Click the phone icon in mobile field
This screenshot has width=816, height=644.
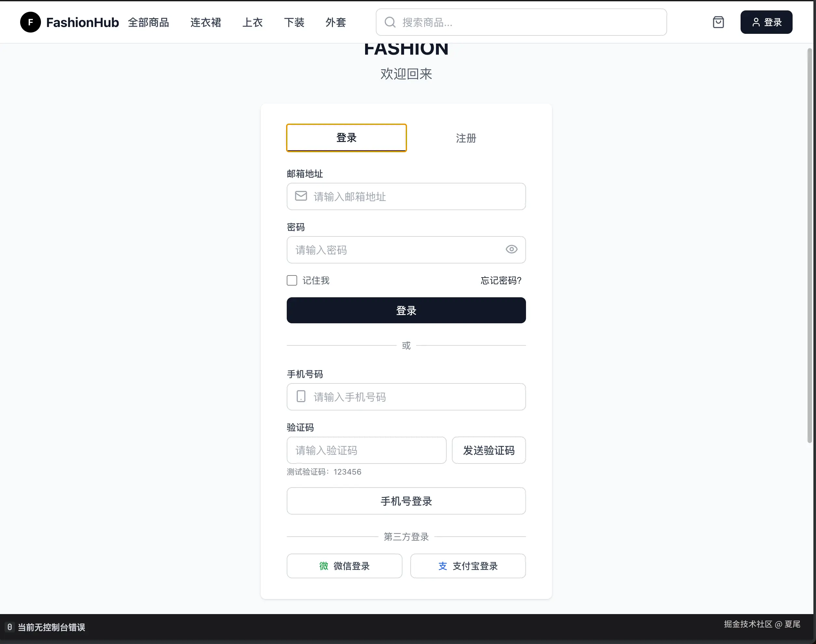click(301, 396)
